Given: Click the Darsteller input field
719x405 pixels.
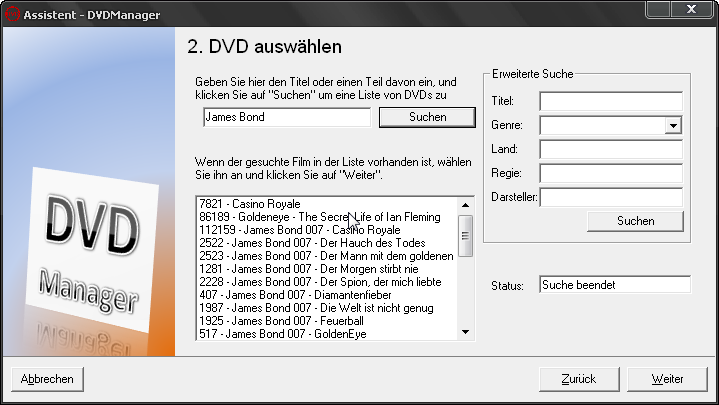Looking at the screenshot, I should pyautogui.click(x=611, y=197).
